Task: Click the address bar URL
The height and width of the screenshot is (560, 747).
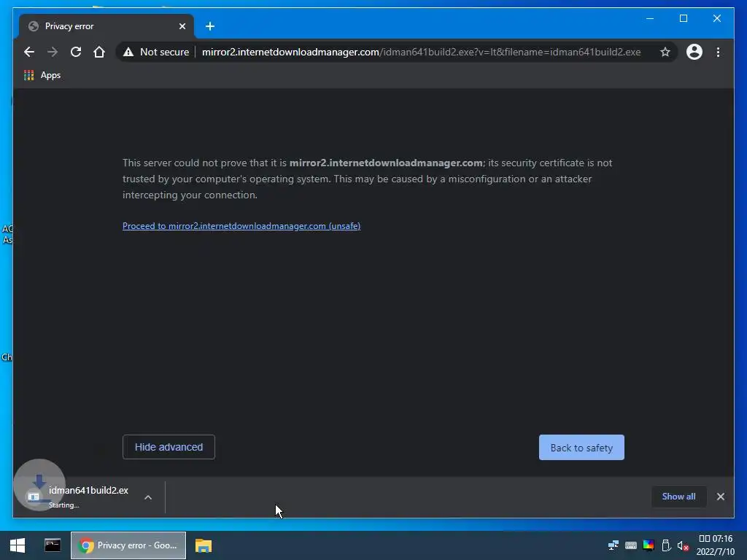Action: pyautogui.click(x=421, y=52)
